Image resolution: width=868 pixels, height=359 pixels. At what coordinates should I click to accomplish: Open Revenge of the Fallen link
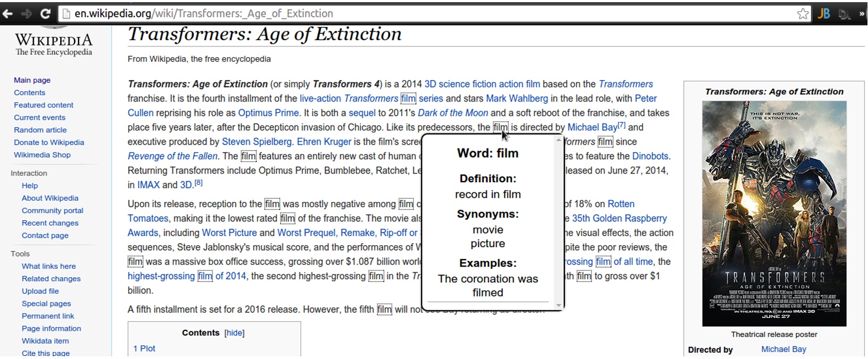point(172,157)
